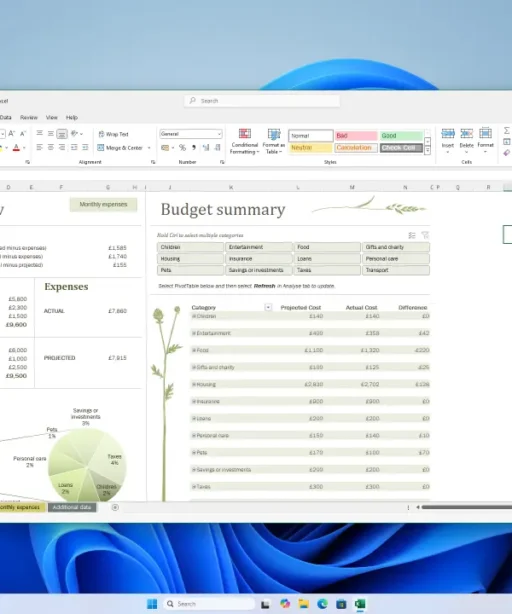Center cell text horizontally
The width and height of the screenshot is (512, 614).
click(50, 147)
